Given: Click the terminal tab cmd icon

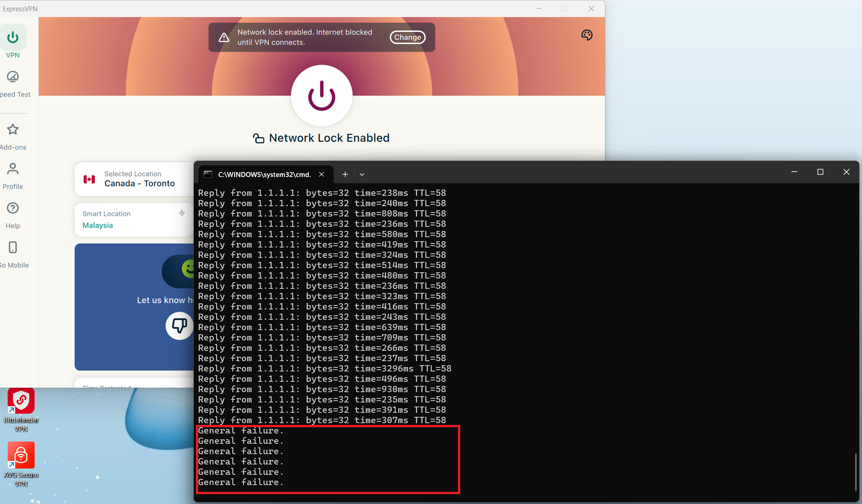Looking at the screenshot, I should [x=208, y=174].
